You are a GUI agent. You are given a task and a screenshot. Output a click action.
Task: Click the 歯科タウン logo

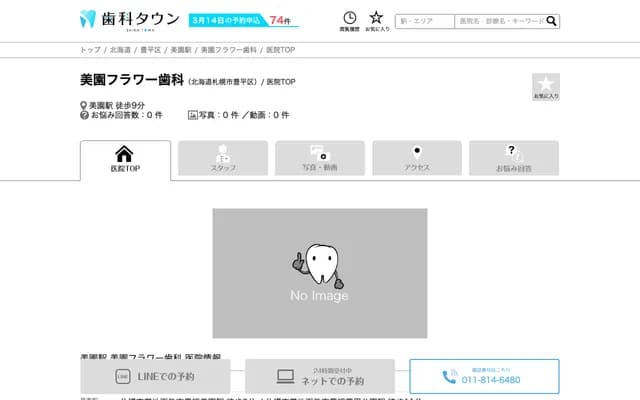tap(128, 20)
